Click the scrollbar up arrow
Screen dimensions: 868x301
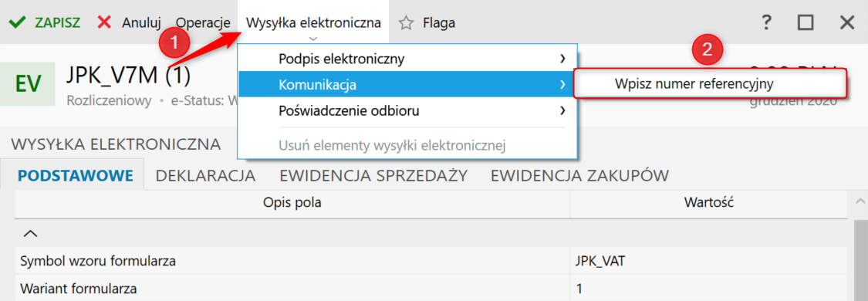(x=861, y=202)
